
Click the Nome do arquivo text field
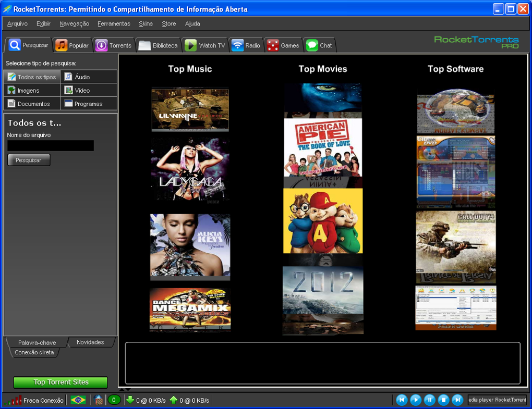(x=51, y=146)
